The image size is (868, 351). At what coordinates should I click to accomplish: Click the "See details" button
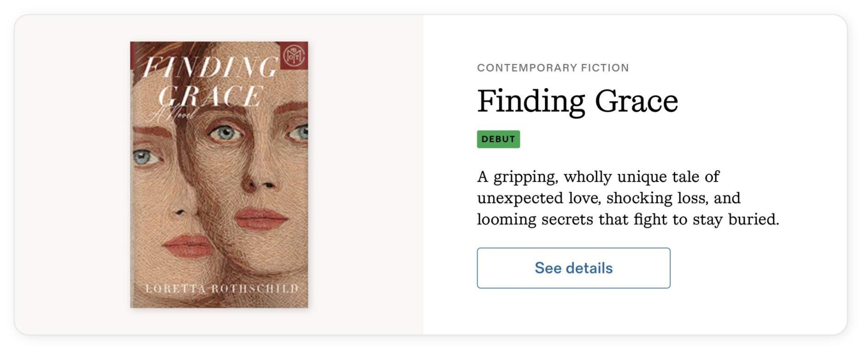coord(573,268)
